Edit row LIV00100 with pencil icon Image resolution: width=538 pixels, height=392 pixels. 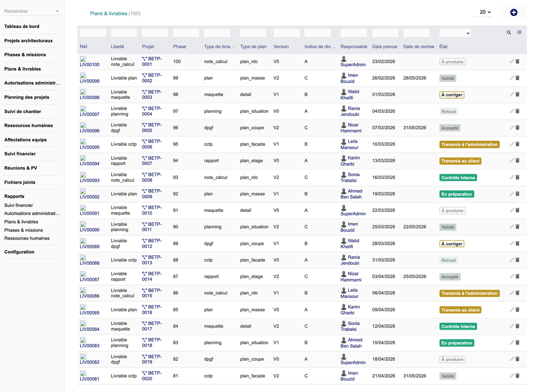click(512, 61)
